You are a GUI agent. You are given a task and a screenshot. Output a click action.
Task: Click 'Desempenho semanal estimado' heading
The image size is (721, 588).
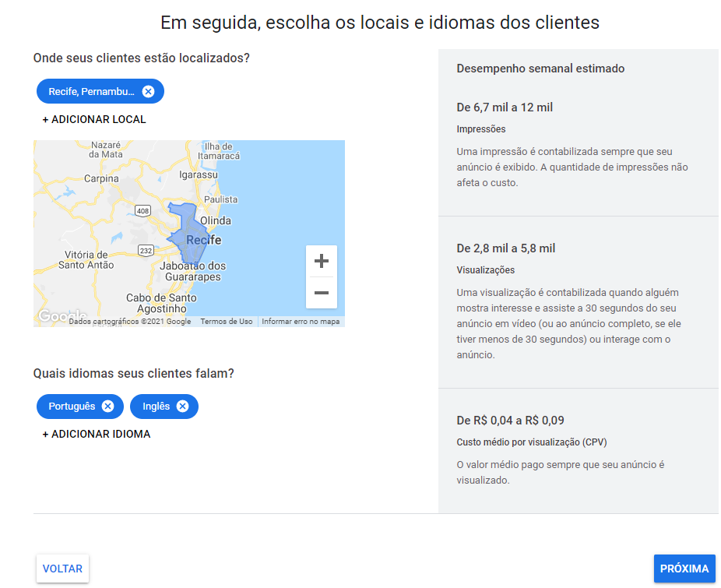pos(540,69)
